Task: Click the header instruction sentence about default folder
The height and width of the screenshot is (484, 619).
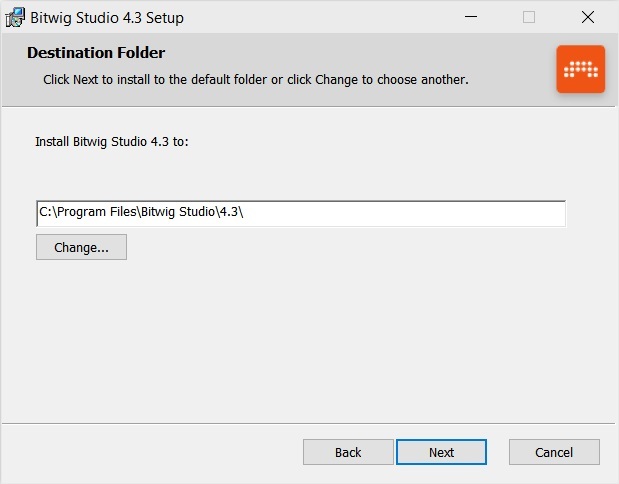Action: 255,78
